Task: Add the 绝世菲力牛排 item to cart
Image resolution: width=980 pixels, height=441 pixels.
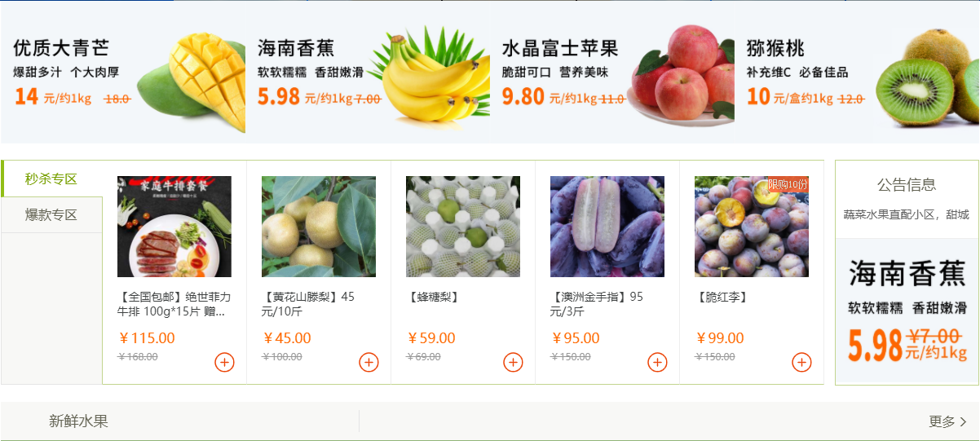Action: coord(225,362)
